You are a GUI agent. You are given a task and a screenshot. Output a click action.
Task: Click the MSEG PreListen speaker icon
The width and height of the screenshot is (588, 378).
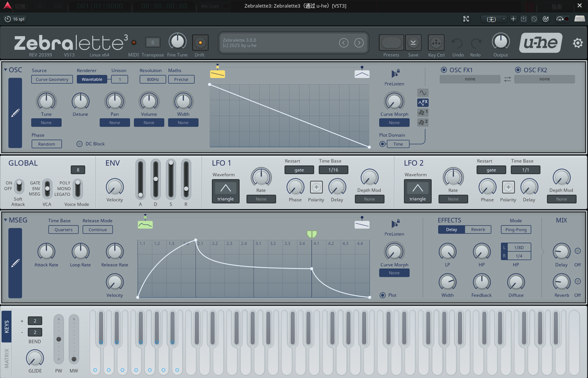click(x=395, y=224)
